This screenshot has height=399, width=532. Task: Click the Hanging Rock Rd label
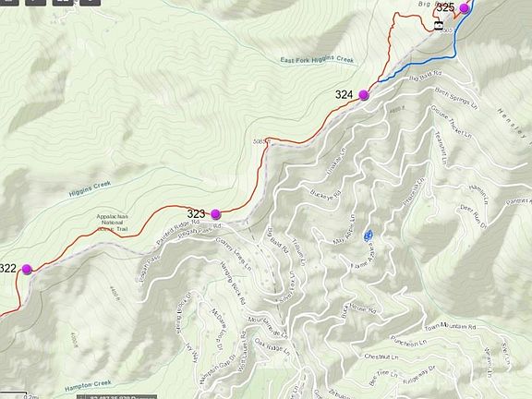233,283
